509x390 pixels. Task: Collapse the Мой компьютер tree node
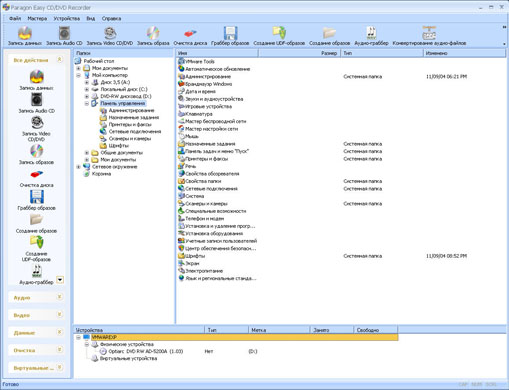coord(79,75)
